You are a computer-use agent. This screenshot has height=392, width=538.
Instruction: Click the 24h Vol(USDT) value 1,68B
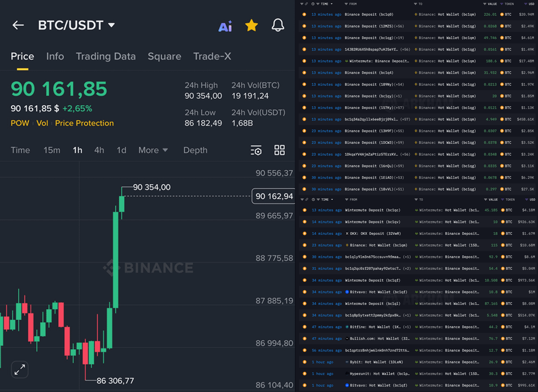click(243, 123)
